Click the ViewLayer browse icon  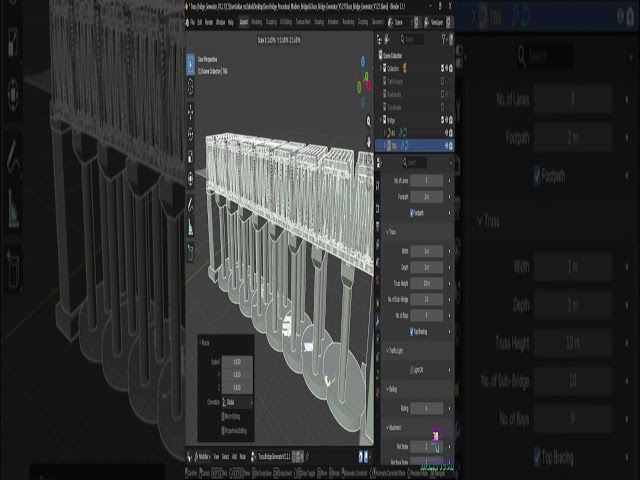pos(427,22)
